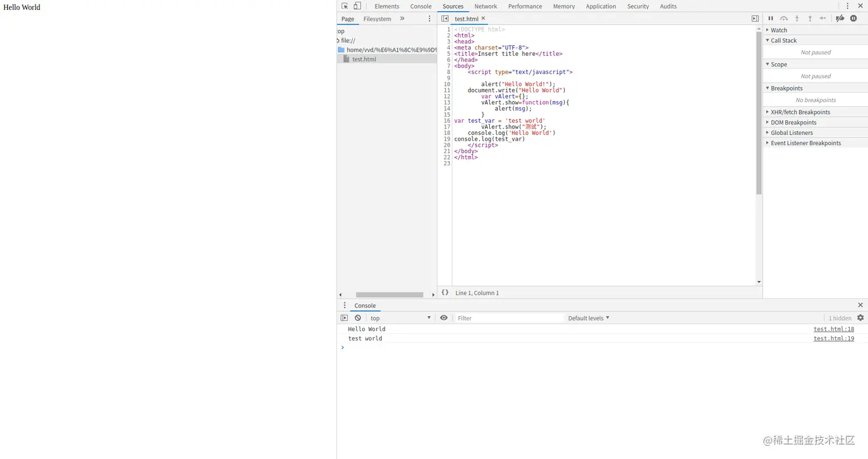Click the console prompt line
Viewport: 868px width, 459px height.
[x=602, y=348]
